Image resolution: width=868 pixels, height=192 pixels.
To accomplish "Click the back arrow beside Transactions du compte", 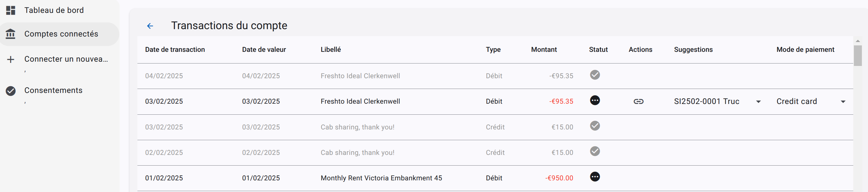I will pyautogui.click(x=150, y=26).
